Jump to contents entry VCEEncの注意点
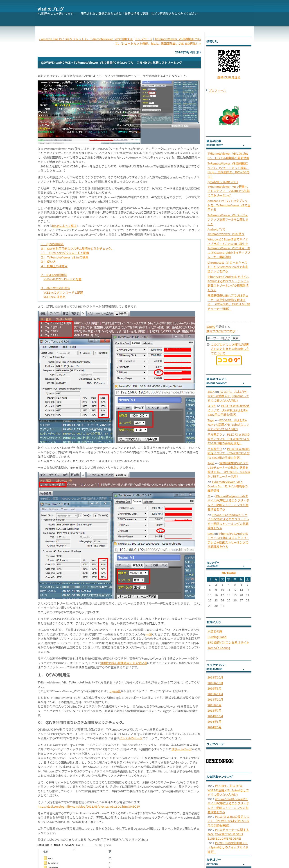 [54, 297]
